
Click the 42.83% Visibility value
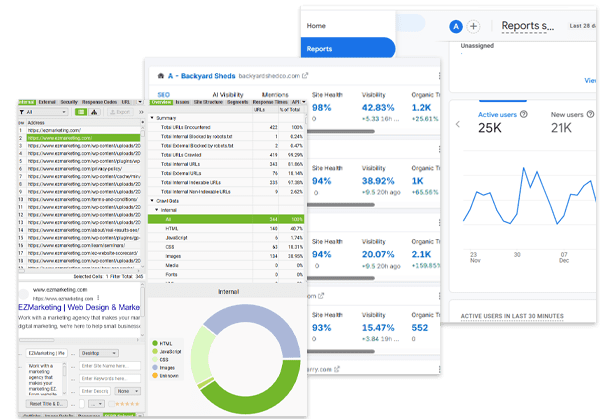378,108
